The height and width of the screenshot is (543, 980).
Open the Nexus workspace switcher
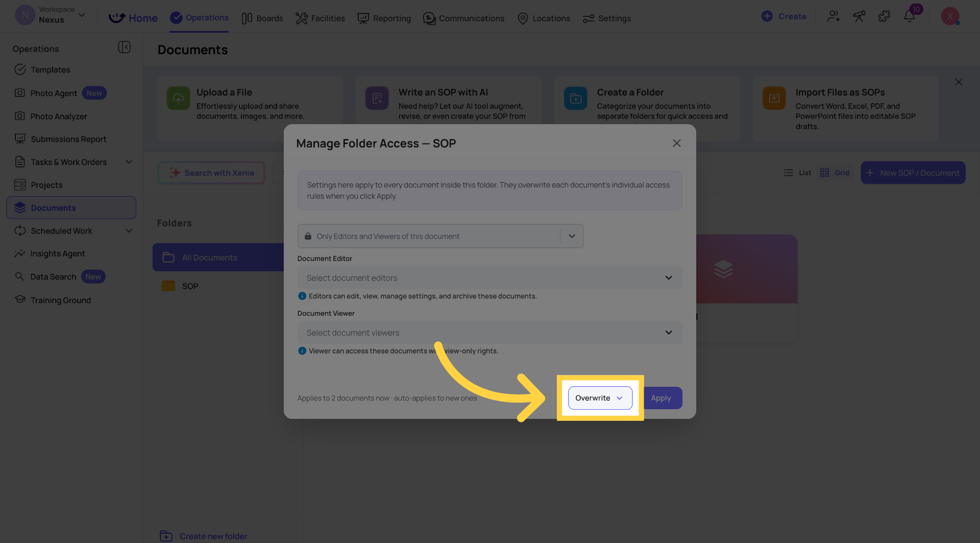[50, 15]
